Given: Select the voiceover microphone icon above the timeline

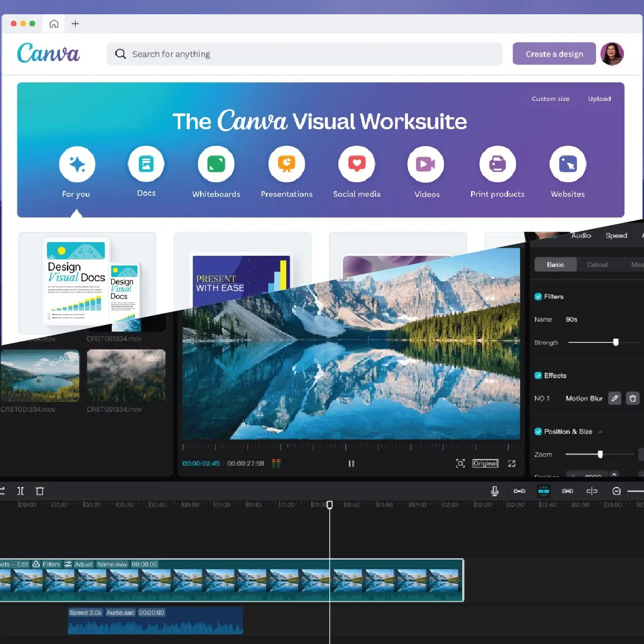Looking at the screenshot, I should (495, 491).
